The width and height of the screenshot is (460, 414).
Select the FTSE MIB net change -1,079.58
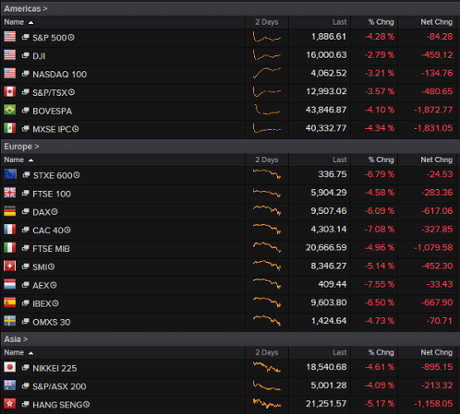point(433,248)
